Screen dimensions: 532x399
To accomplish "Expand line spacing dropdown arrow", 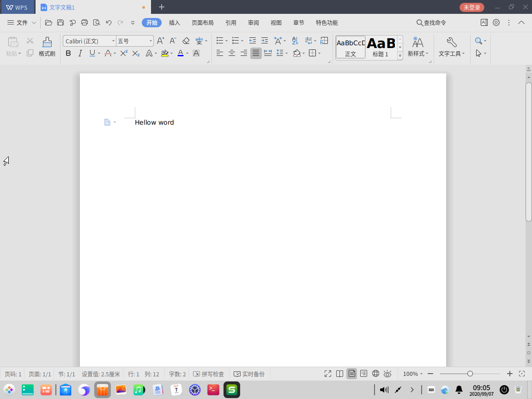I will (x=287, y=53).
